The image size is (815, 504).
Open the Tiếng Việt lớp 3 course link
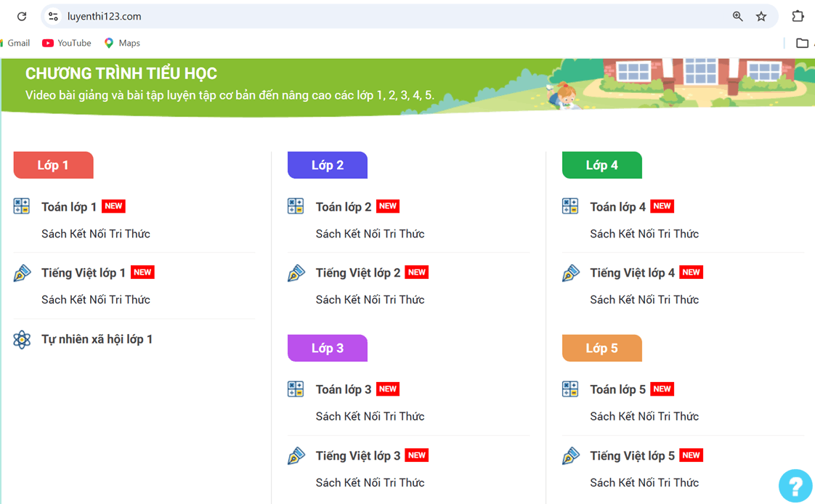[x=358, y=455]
